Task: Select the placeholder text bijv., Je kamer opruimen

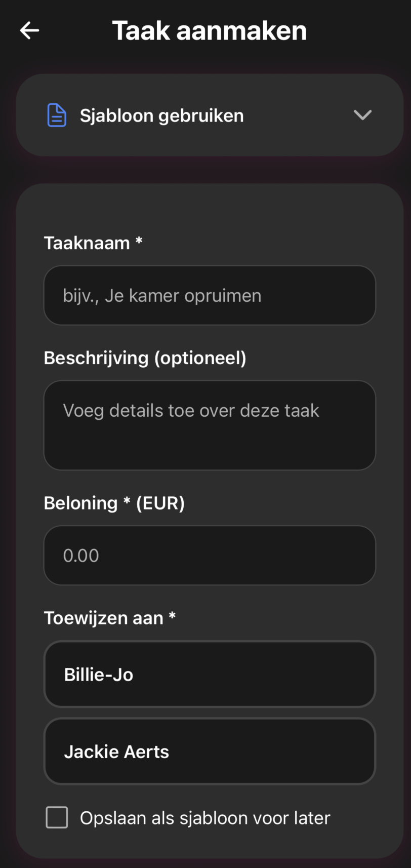Action: point(162,295)
